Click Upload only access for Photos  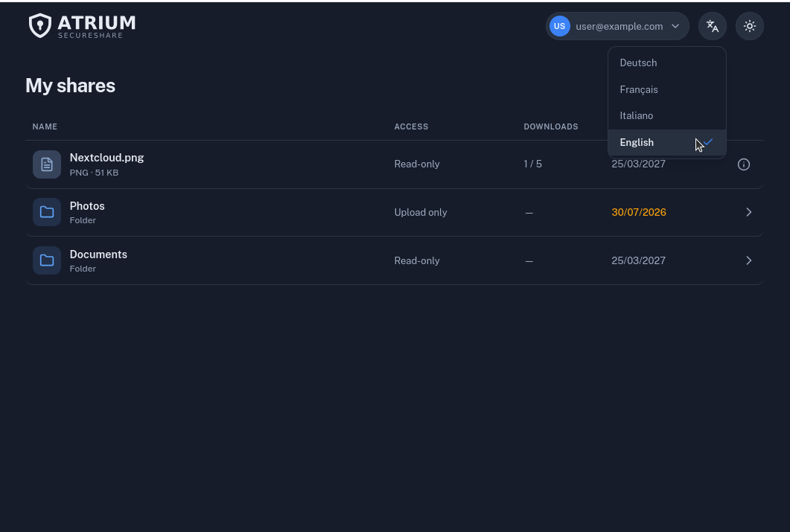(421, 212)
